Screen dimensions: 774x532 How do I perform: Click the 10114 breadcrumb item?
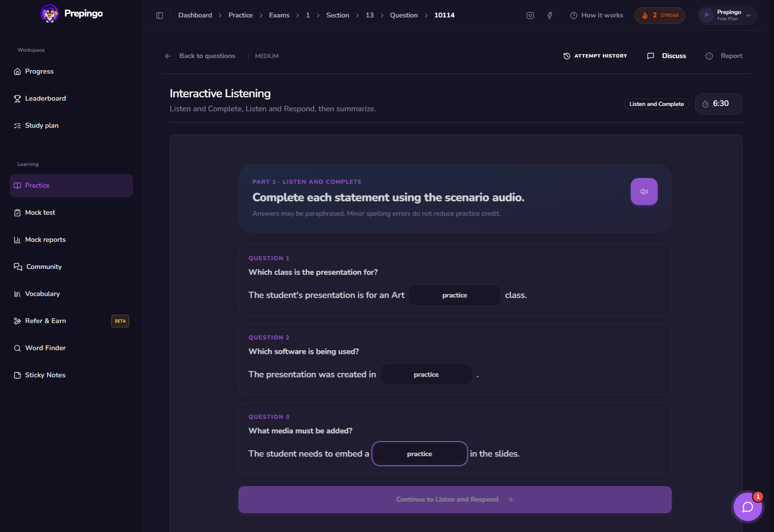[444, 15]
